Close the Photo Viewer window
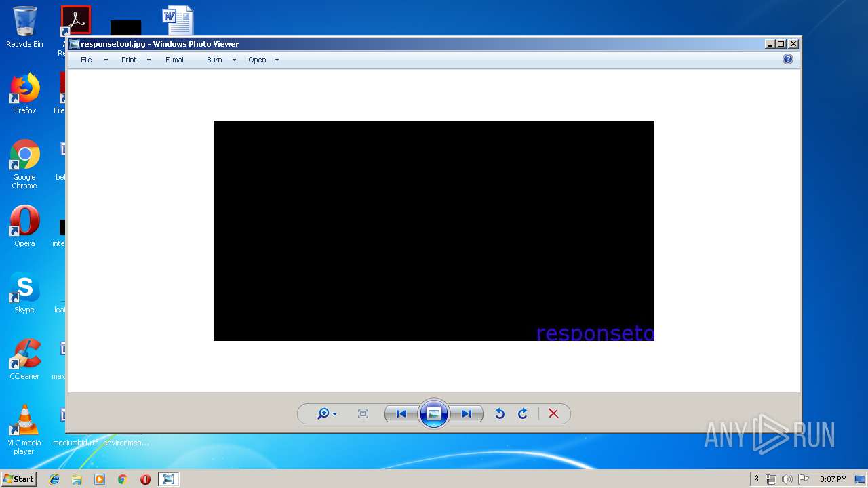This screenshot has width=868, height=488. click(x=793, y=44)
